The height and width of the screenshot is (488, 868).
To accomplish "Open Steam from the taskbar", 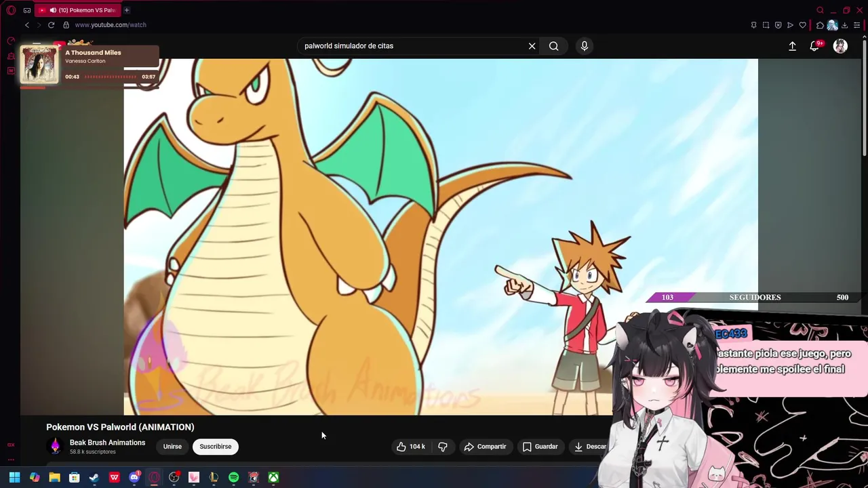I will pyautogui.click(x=94, y=477).
